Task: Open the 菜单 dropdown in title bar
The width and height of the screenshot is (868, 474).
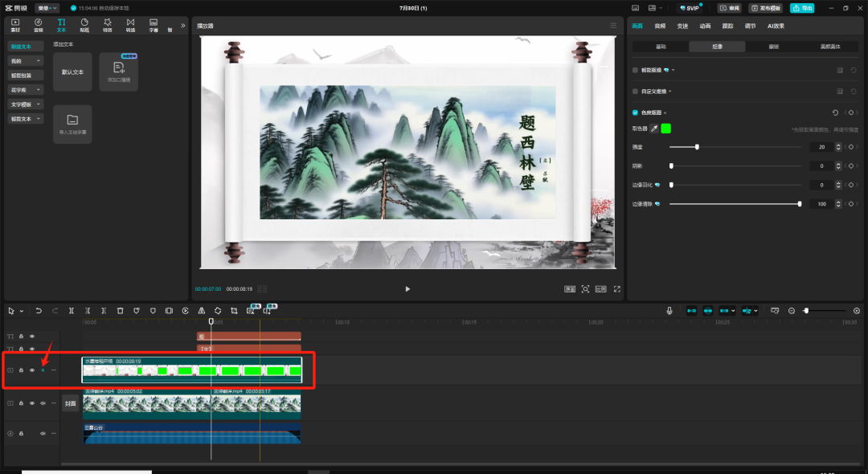Action: pyautogui.click(x=47, y=8)
